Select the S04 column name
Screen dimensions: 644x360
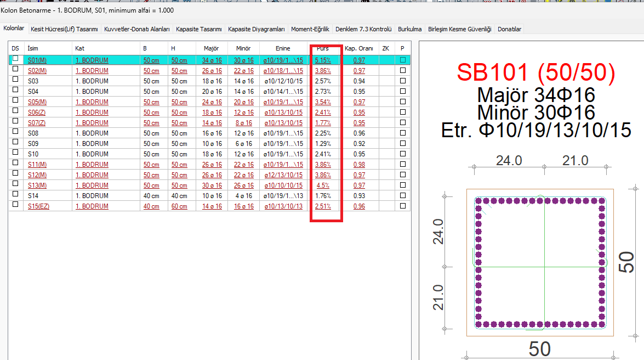point(33,91)
